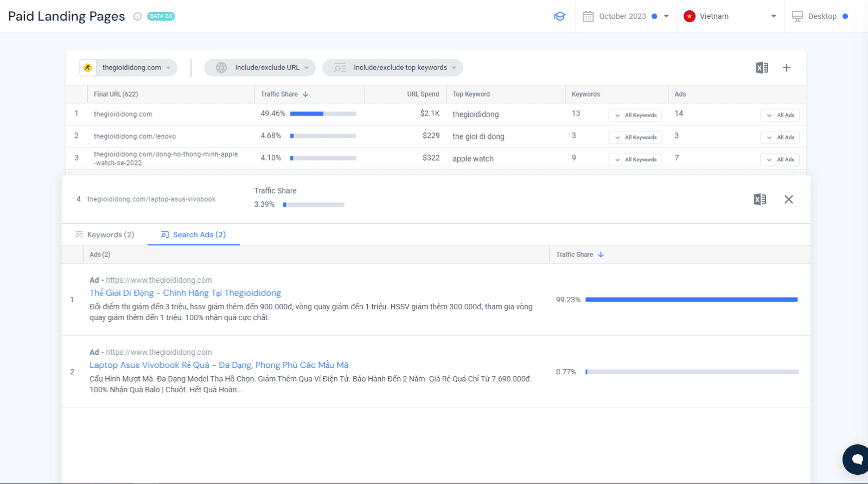
Task: Click the 'apple watch' top keyword
Action: pos(473,158)
